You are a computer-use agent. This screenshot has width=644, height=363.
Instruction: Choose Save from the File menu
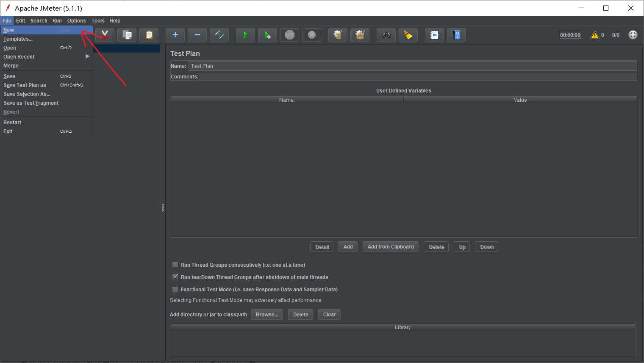[47, 76]
